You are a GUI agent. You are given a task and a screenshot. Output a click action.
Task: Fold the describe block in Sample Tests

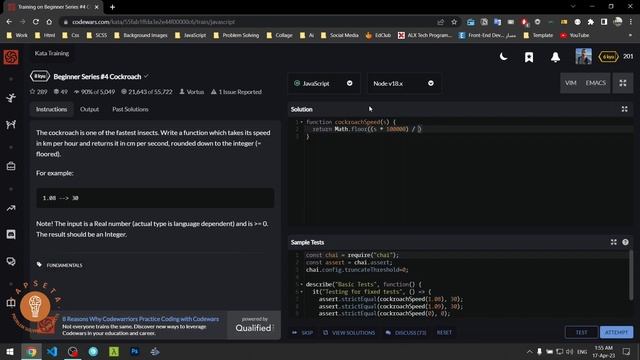[x=302, y=284]
